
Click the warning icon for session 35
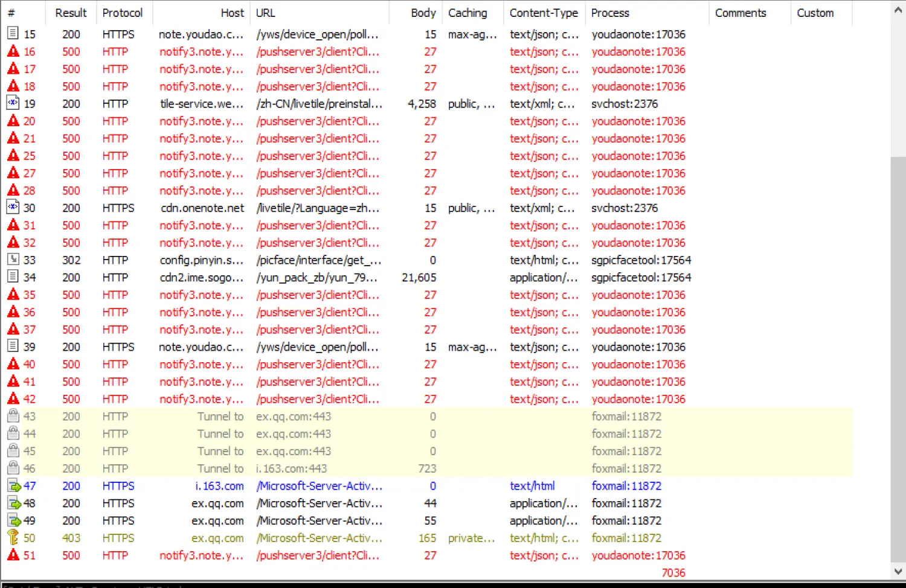pos(13,295)
